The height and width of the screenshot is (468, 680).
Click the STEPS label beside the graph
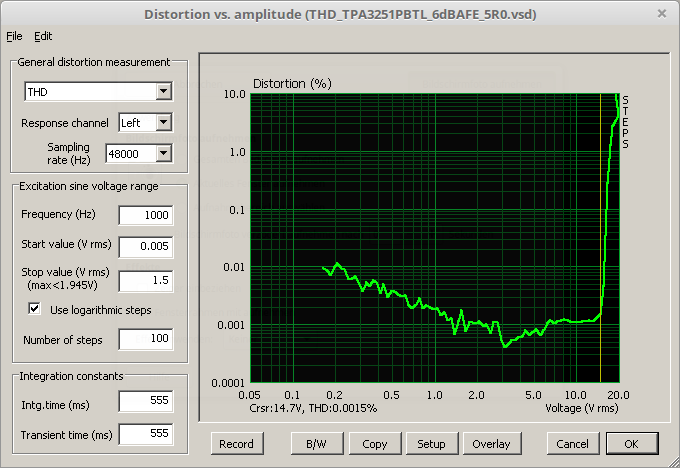click(x=625, y=122)
